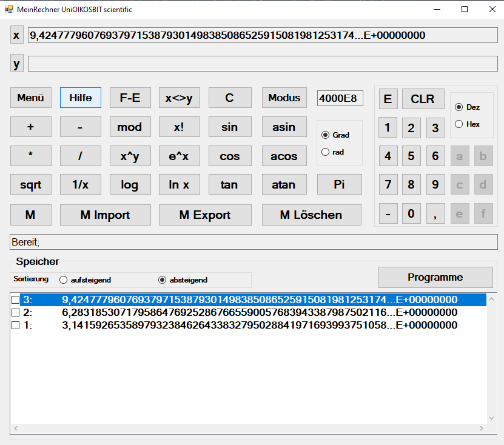Image resolution: width=504 pixels, height=445 pixels.
Task: Select memory entry 1 in list
Action: pyautogui.click(x=243, y=326)
